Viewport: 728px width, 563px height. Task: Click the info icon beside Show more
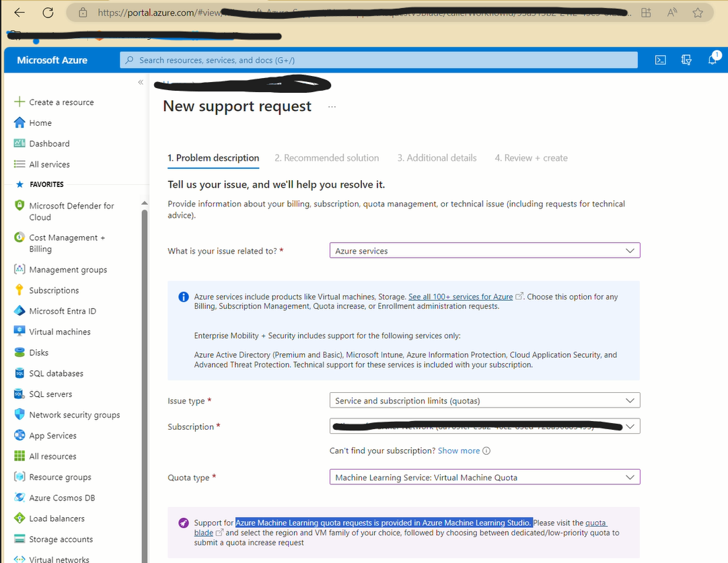click(486, 451)
